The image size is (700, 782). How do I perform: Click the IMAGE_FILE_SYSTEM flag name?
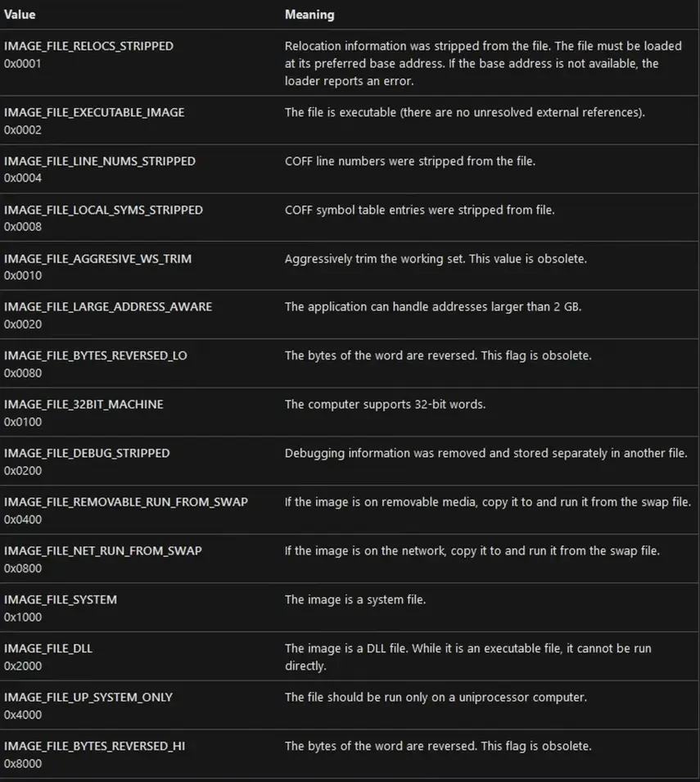[x=61, y=599]
